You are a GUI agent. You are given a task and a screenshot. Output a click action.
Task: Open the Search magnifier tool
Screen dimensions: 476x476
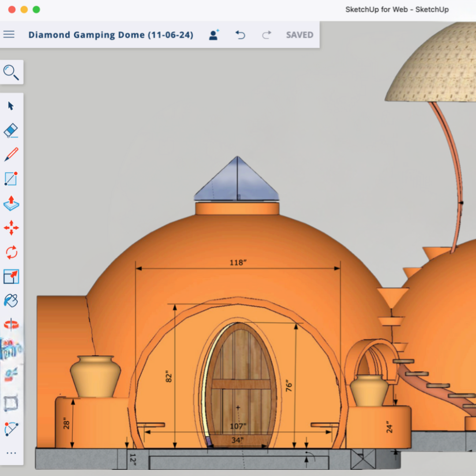(11, 72)
